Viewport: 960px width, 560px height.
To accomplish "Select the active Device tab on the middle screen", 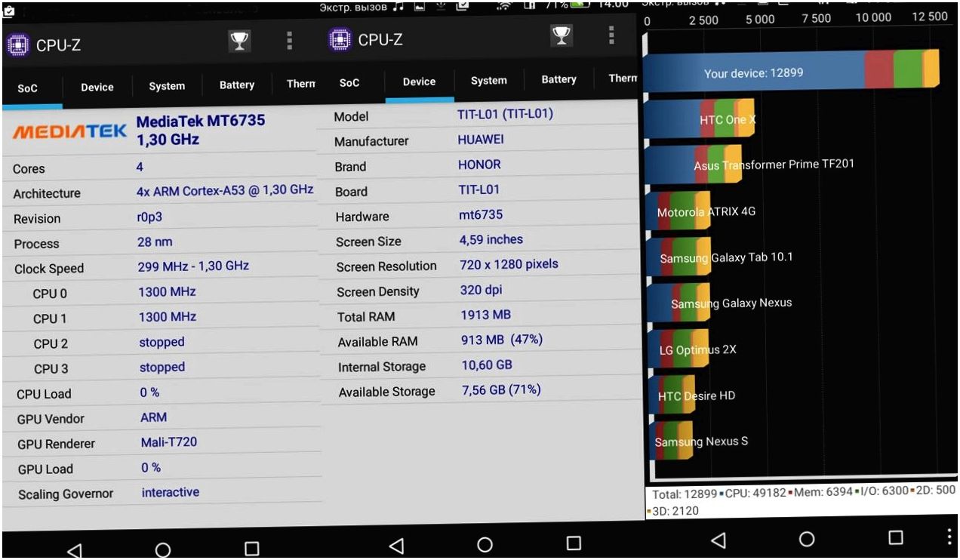I will tap(419, 82).
